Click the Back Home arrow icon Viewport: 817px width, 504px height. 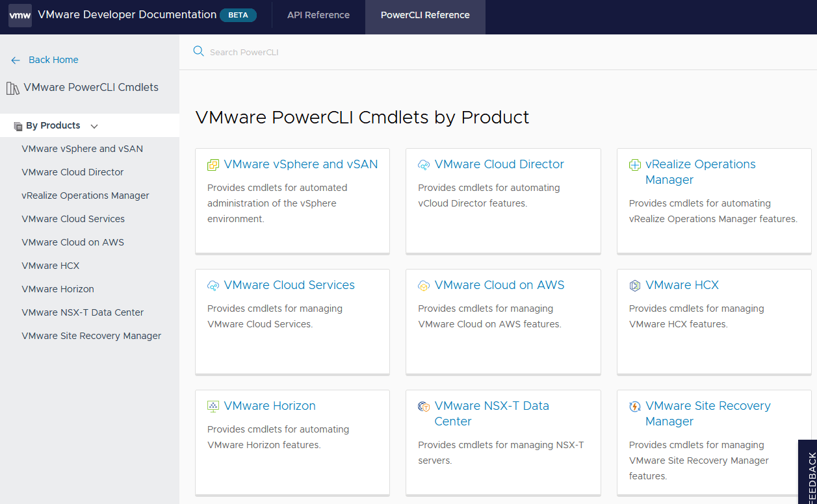[x=16, y=60]
